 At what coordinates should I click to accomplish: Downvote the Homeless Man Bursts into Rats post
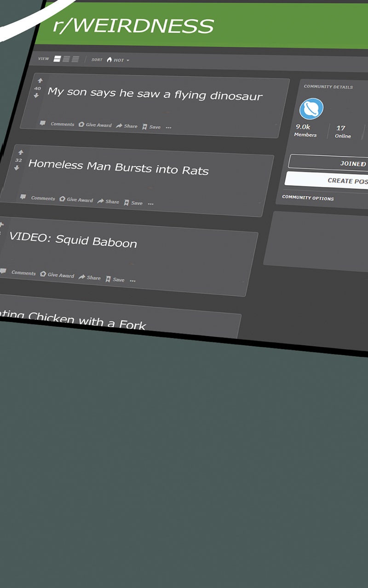pos(17,168)
